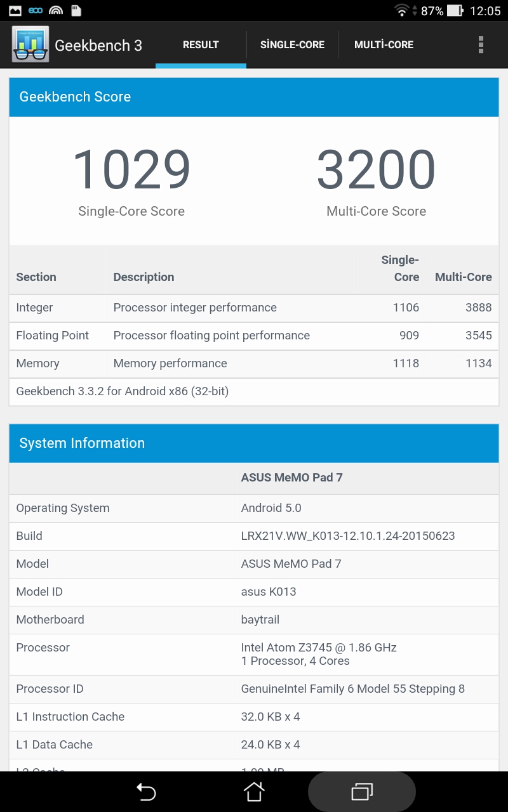Tap the 'Multi-Core' column header
The image size is (508, 812).
464,277
